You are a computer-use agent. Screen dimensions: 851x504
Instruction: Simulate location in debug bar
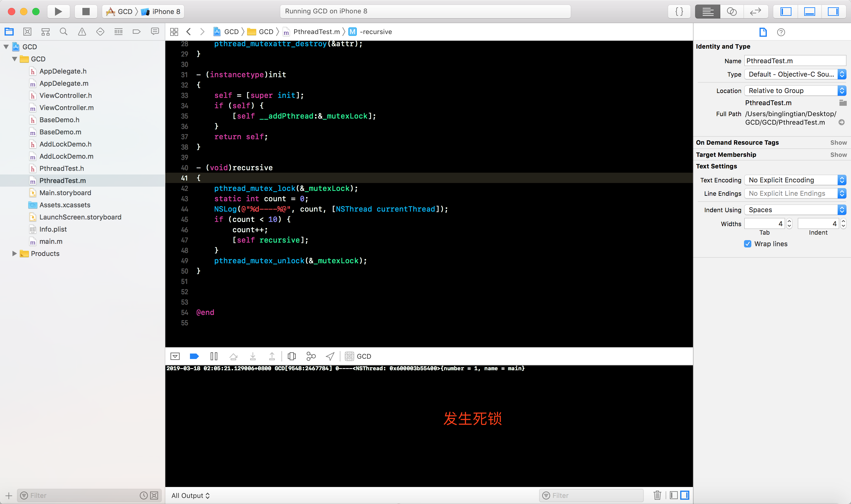[x=330, y=356]
